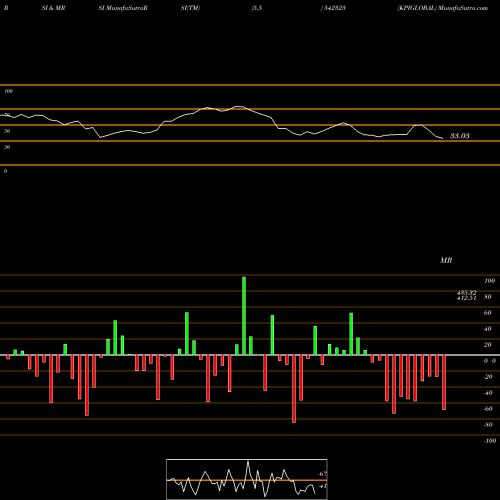Click the 100 axis label of RSI panel

[x=8, y=91]
